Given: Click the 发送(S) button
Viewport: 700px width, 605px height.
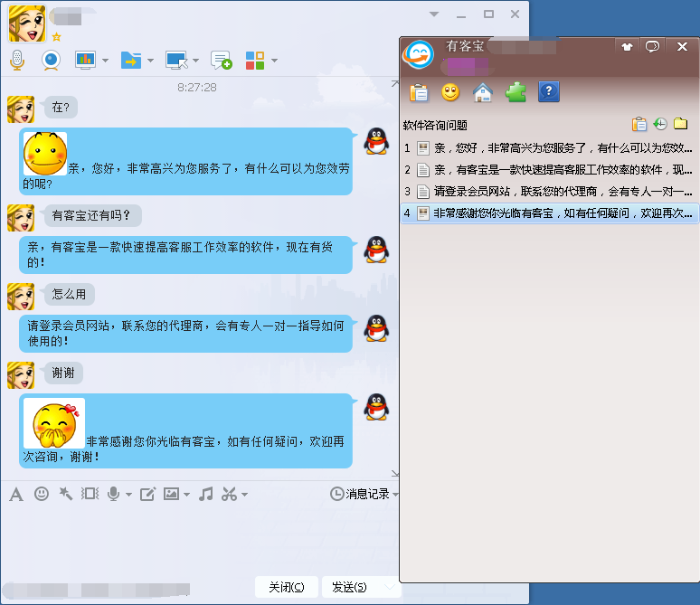Looking at the screenshot, I should pos(350,587).
